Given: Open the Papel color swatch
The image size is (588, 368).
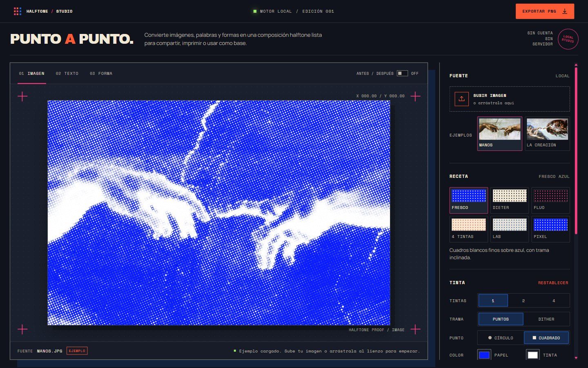Looking at the screenshot, I should tap(484, 355).
